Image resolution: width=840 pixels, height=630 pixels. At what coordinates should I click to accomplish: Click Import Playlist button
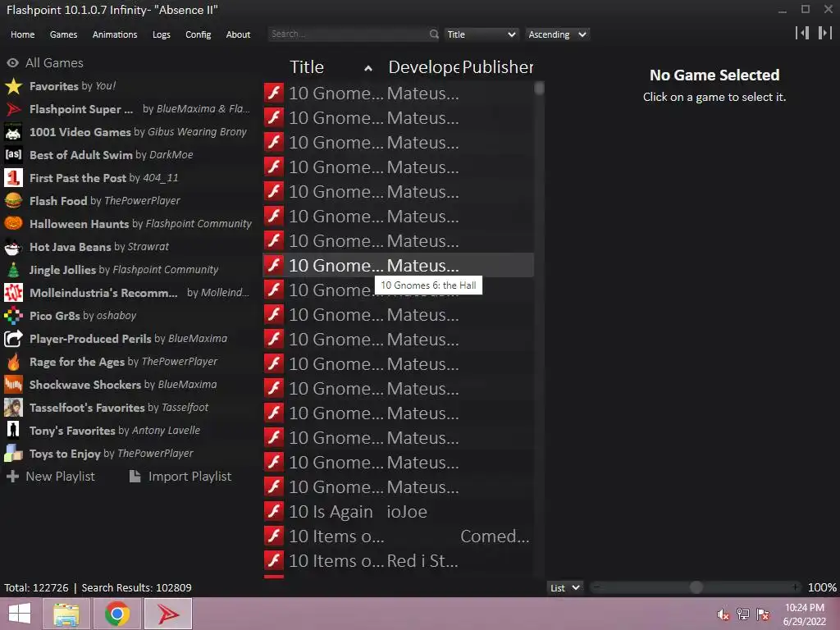(x=180, y=477)
